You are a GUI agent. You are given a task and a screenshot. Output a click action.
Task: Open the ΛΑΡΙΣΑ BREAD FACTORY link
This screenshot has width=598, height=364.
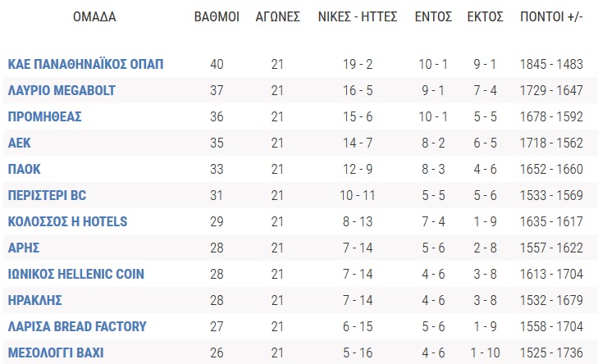(x=77, y=327)
